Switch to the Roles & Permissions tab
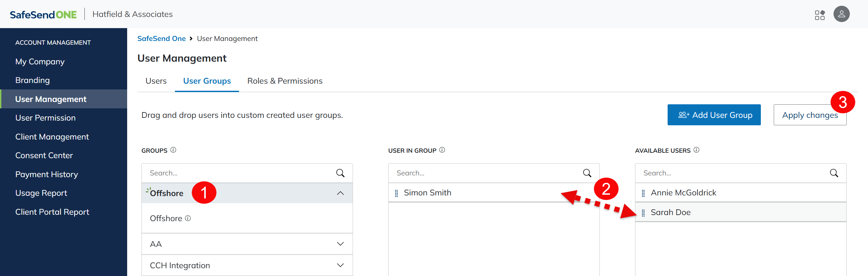 point(285,81)
